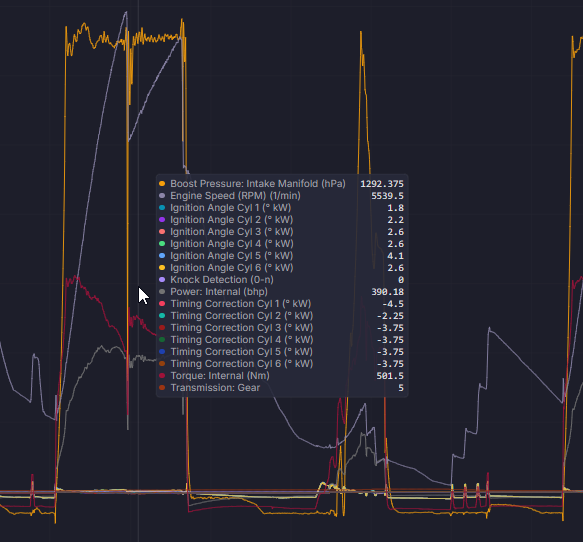Screen dimensions: 583x542
Task: Click the Engine Speed (RPM) legend label
Action: pos(235,196)
